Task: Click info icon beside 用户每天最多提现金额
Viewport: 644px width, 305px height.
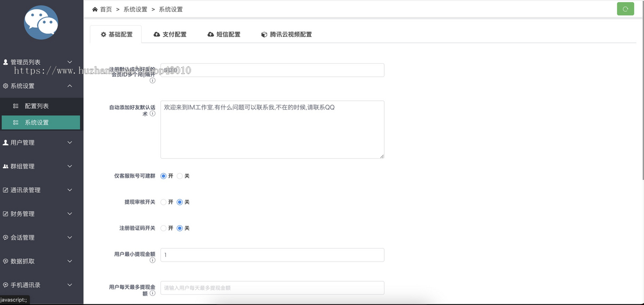Action: tap(152, 293)
